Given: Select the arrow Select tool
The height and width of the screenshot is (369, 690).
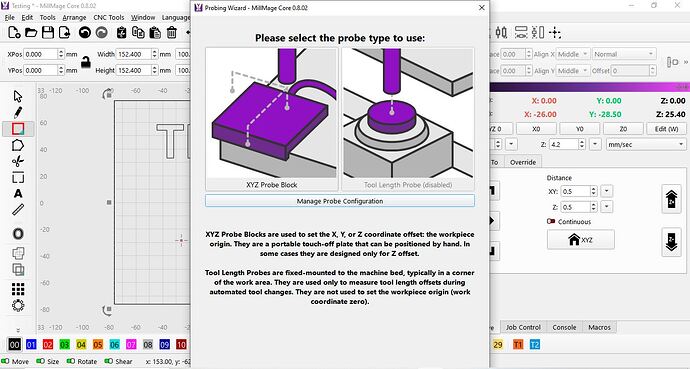Looking at the screenshot, I should (18, 96).
